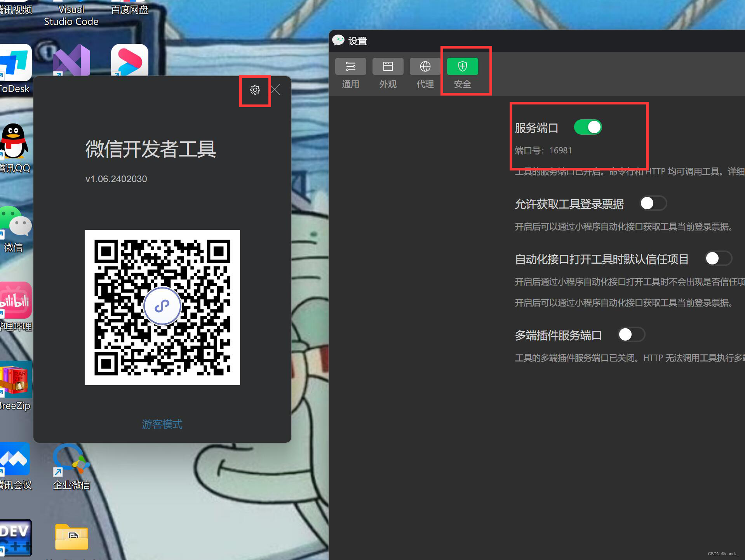Switch to the 通用 settings tab
The height and width of the screenshot is (560, 745).
coord(350,74)
